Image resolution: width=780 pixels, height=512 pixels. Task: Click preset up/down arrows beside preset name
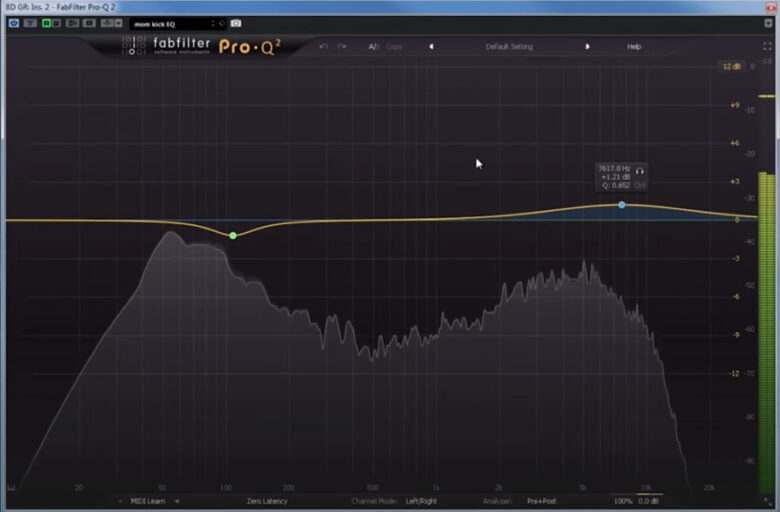213,23
